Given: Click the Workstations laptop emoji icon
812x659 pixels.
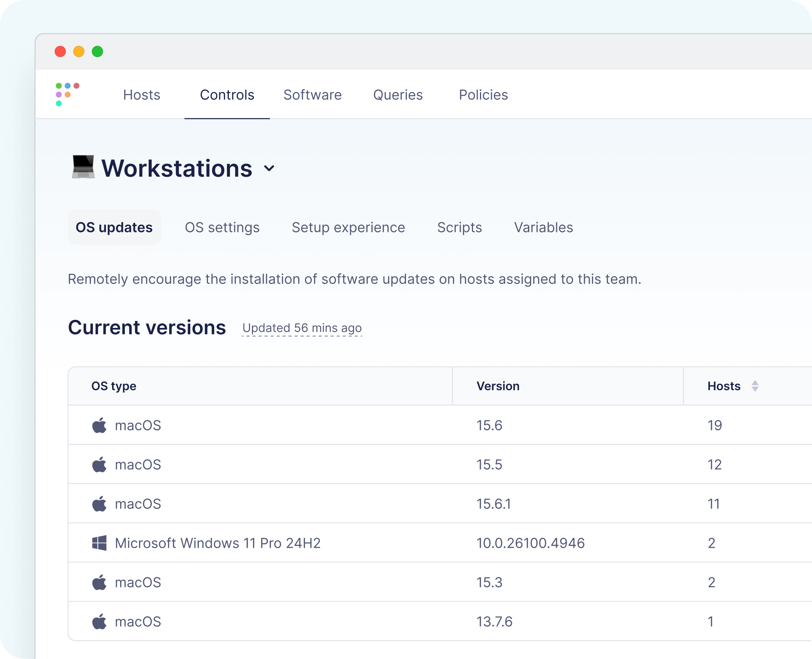Looking at the screenshot, I should tap(83, 167).
